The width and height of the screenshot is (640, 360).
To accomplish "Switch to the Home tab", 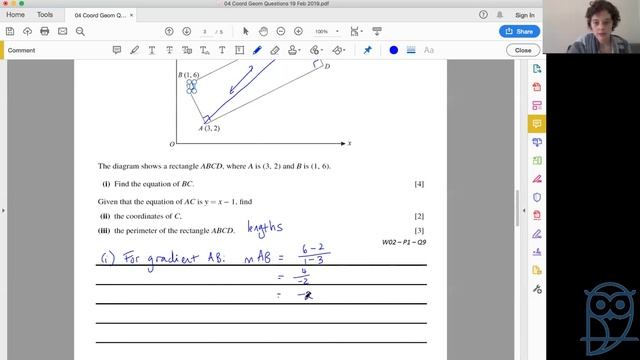I will click(16, 15).
